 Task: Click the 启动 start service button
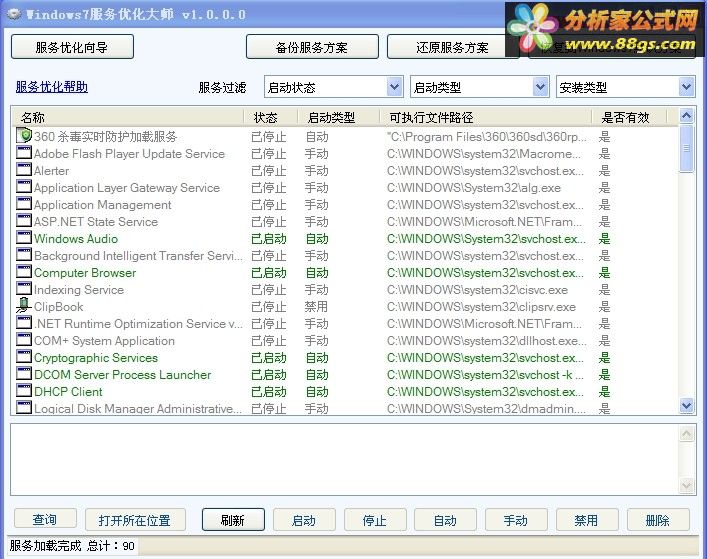click(x=304, y=520)
